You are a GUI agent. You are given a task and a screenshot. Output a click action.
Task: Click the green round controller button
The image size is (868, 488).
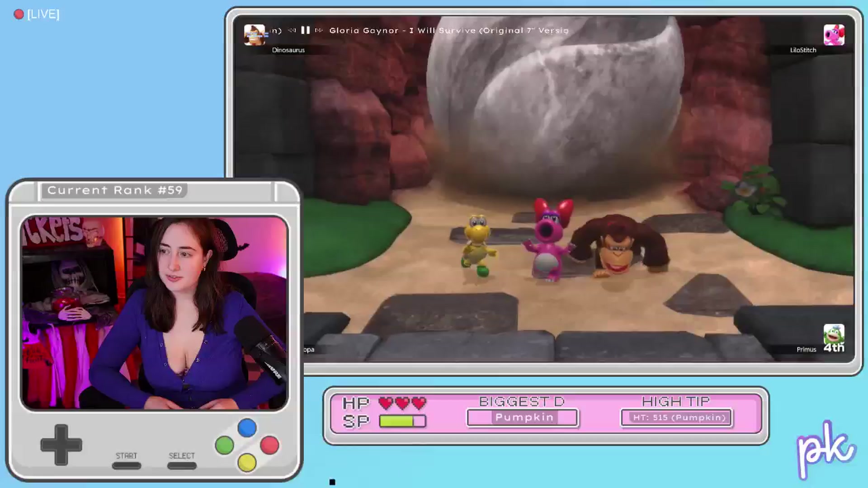[224, 445]
